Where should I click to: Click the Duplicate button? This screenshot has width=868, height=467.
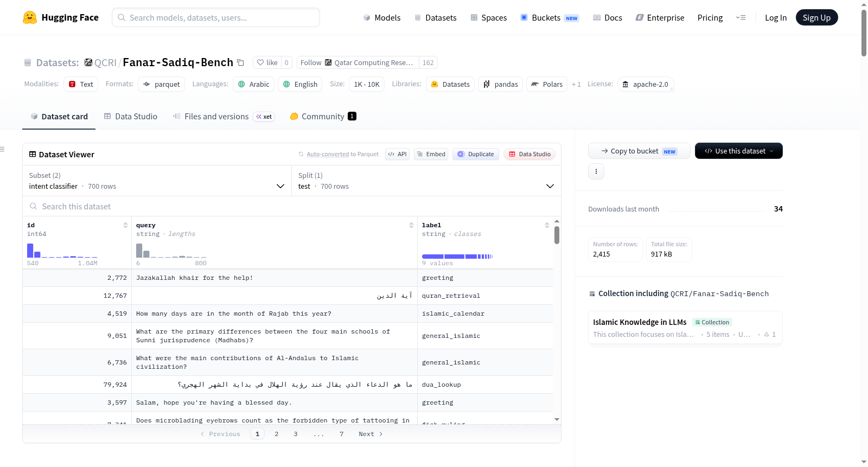coord(476,154)
